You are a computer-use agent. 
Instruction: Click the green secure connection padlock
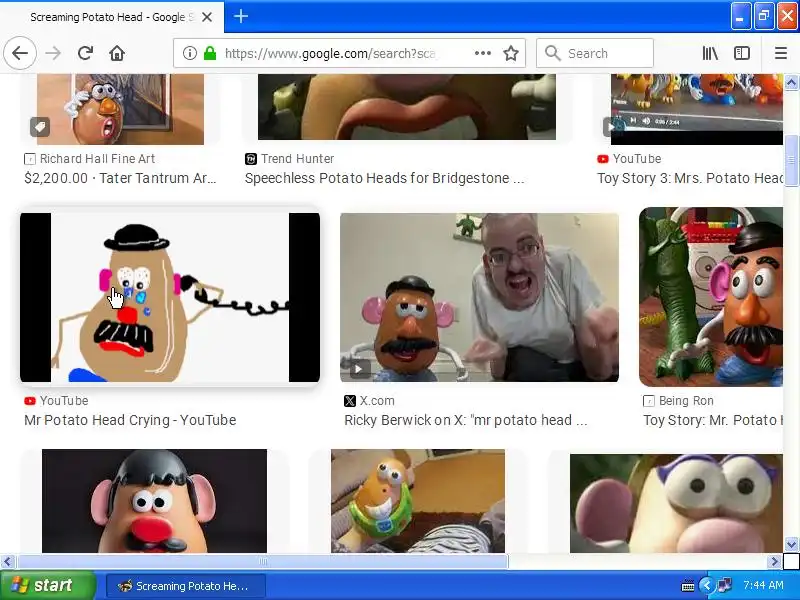pyautogui.click(x=210, y=53)
